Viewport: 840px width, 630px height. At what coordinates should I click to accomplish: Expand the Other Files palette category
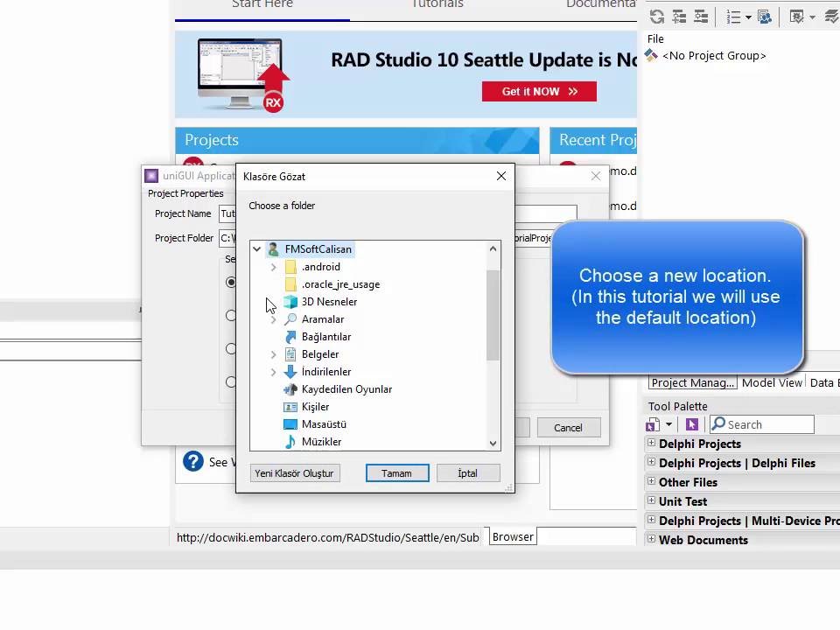tap(651, 481)
